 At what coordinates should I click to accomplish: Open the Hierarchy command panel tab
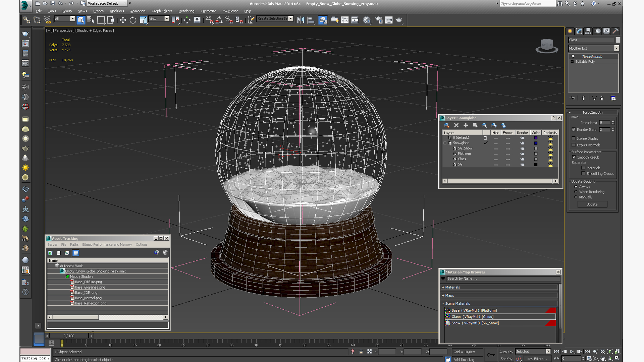tap(588, 31)
